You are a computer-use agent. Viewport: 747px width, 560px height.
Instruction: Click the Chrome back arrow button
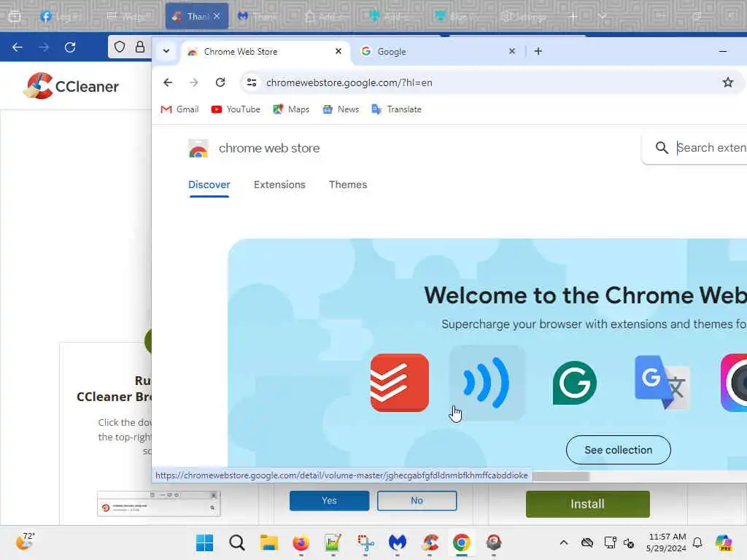(x=168, y=82)
